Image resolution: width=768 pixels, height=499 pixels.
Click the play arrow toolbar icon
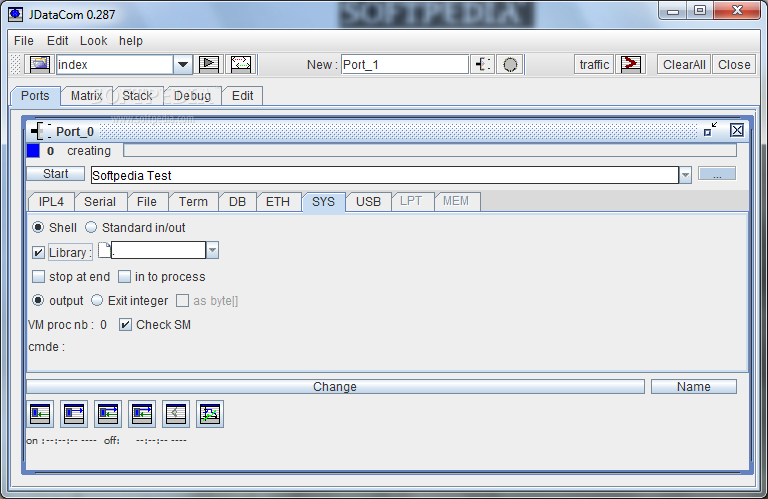209,64
